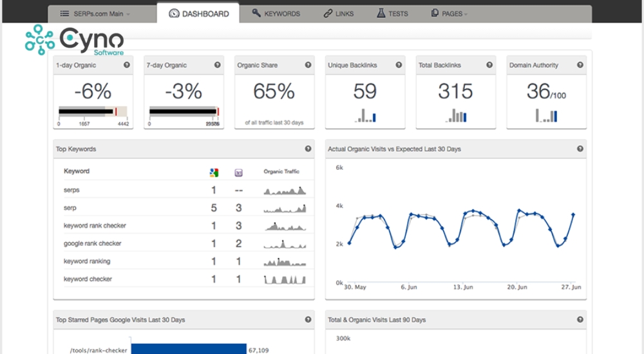Click help icon on Domain Authority card

click(580, 65)
